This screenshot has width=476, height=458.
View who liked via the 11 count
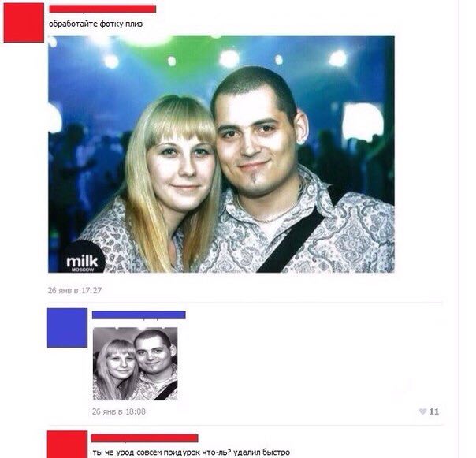click(x=433, y=411)
